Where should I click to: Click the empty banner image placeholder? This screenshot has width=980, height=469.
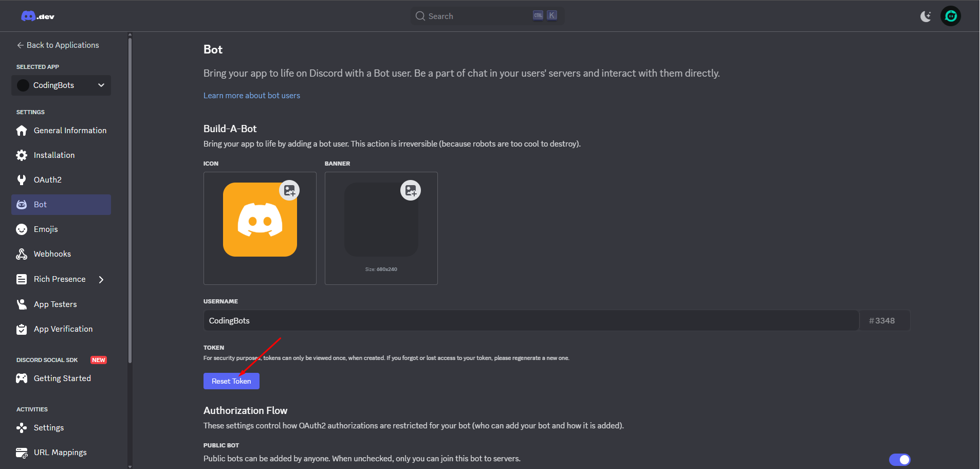point(381,220)
